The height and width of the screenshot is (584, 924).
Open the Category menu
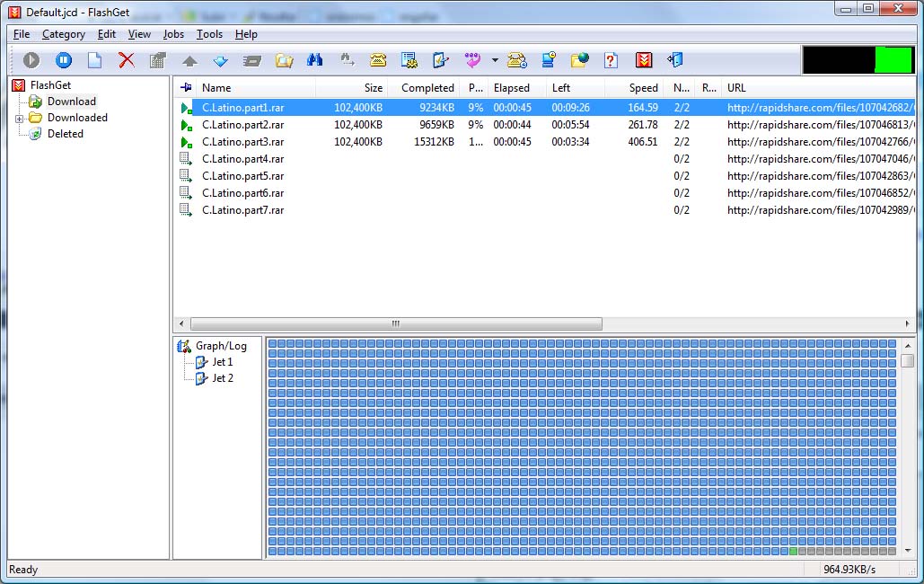click(x=64, y=34)
